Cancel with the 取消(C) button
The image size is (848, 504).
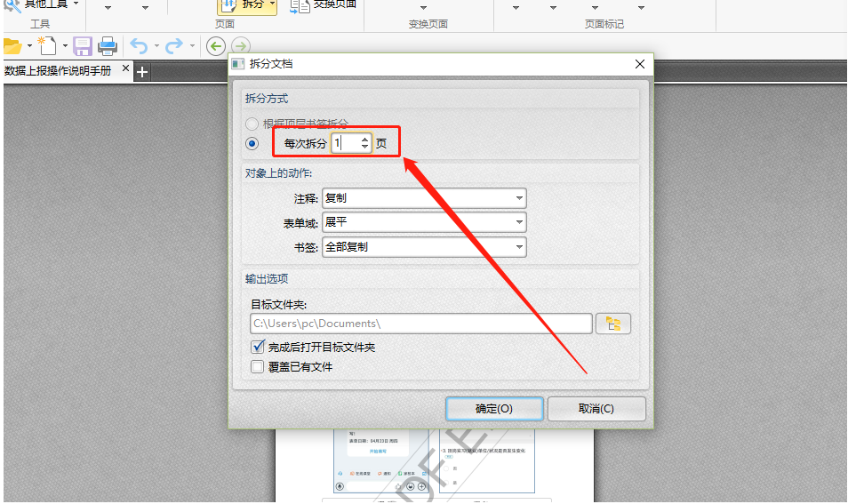click(x=596, y=409)
